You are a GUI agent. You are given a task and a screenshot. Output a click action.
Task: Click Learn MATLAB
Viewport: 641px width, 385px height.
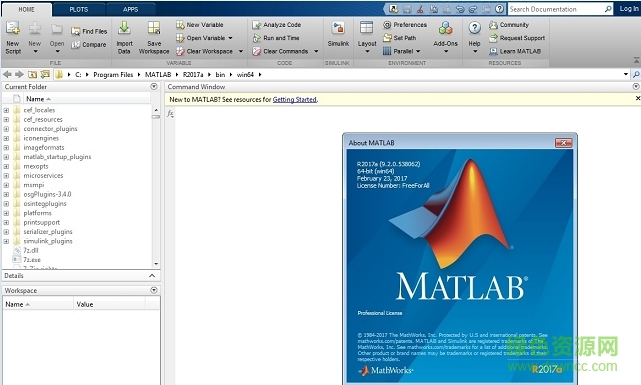pyautogui.click(x=515, y=51)
